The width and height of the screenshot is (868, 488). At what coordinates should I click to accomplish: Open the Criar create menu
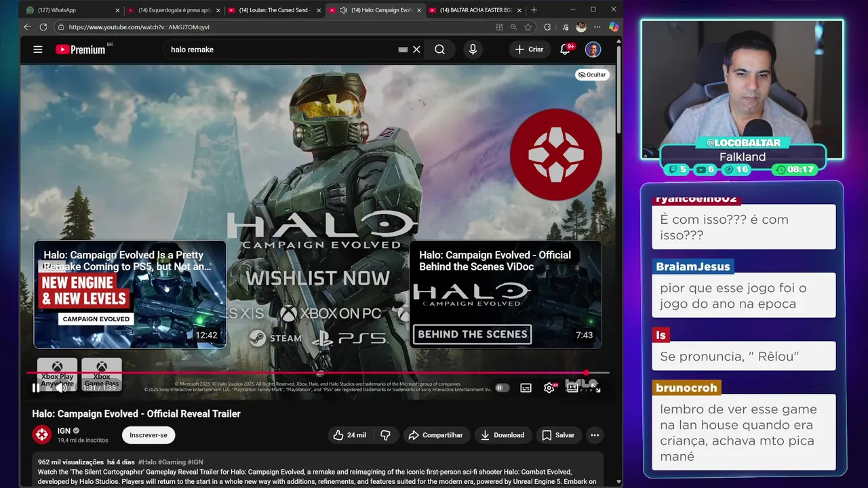pyautogui.click(x=529, y=49)
